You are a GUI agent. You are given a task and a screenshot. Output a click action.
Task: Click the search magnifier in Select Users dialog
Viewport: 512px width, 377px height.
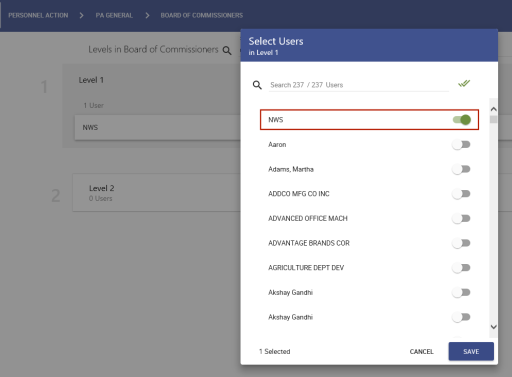[x=257, y=85]
